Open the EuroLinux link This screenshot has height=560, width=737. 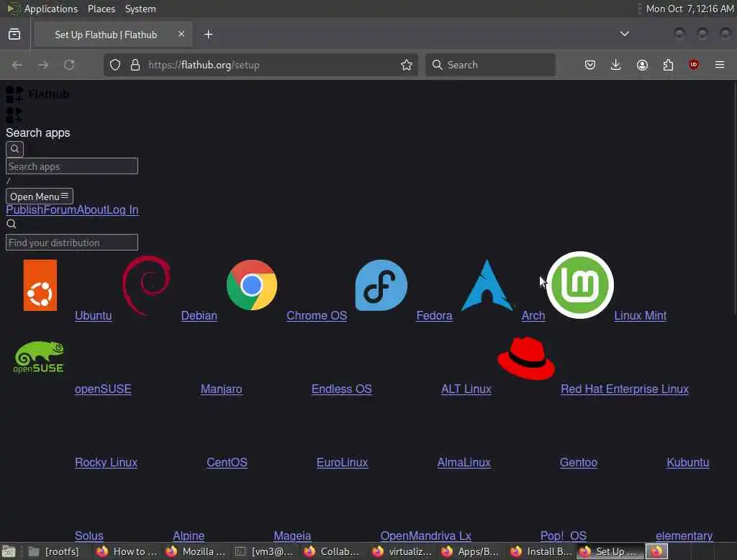(342, 462)
